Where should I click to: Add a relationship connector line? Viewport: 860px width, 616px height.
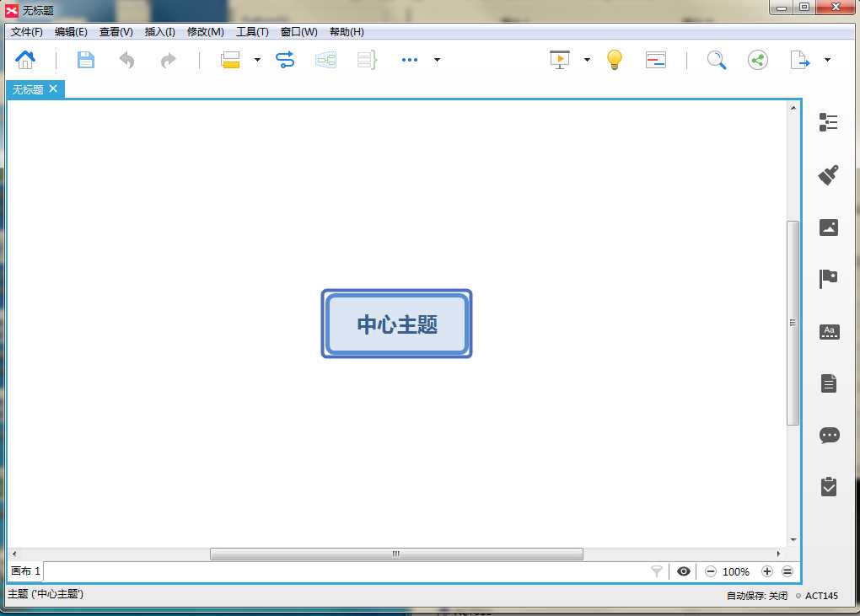(285, 59)
